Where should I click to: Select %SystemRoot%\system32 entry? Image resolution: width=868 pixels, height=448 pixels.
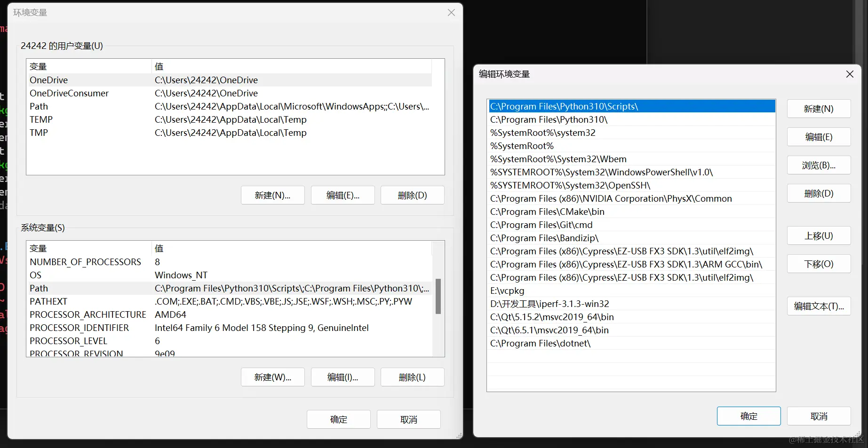tap(631, 133)
